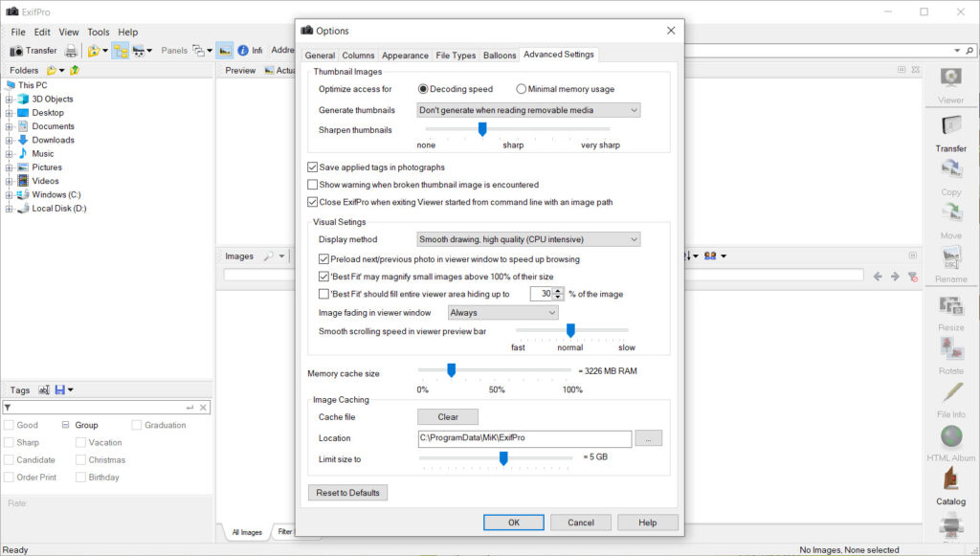Click the Help button in Options

tap(648, 523)
